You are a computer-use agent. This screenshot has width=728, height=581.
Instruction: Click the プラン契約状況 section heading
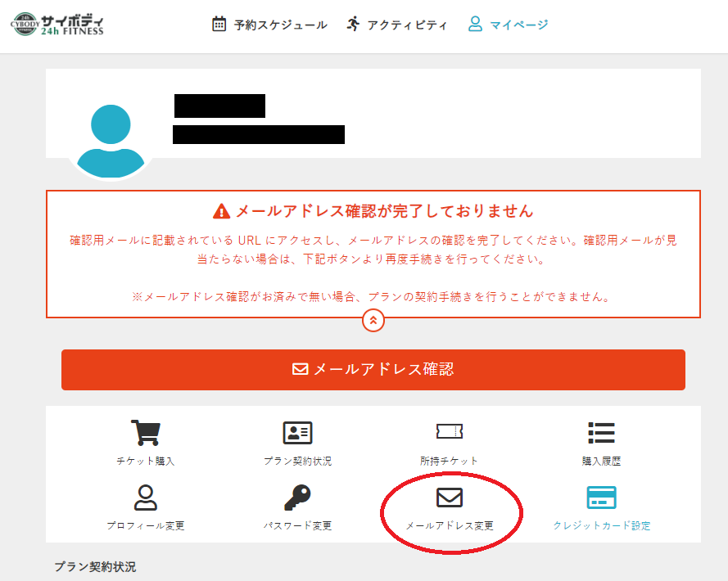[95, 566]
